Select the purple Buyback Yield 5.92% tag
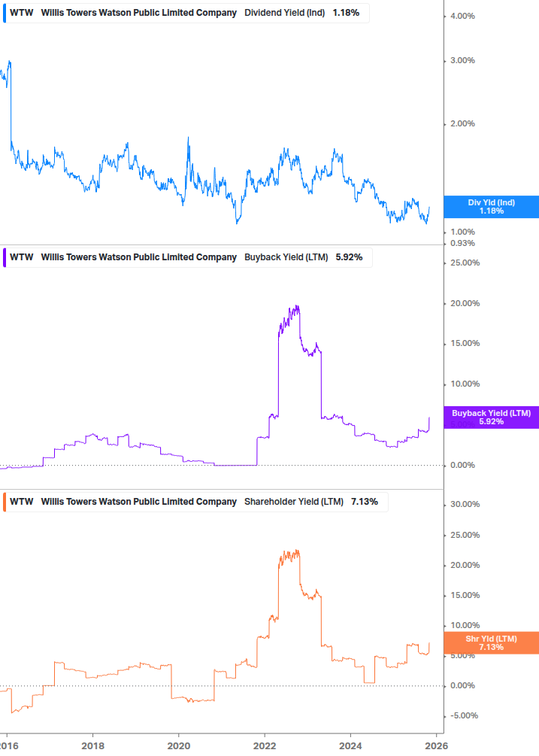Image resolution: width=539 pixels, height=756 pixels. (492, 417)
